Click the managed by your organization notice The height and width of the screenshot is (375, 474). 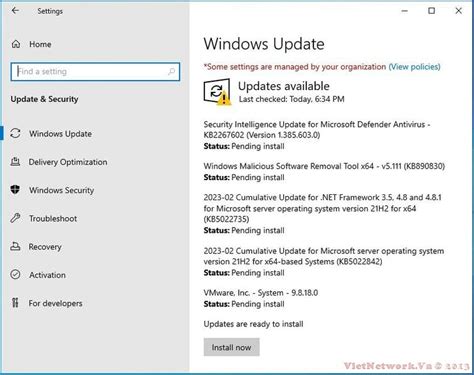[295, 67]
